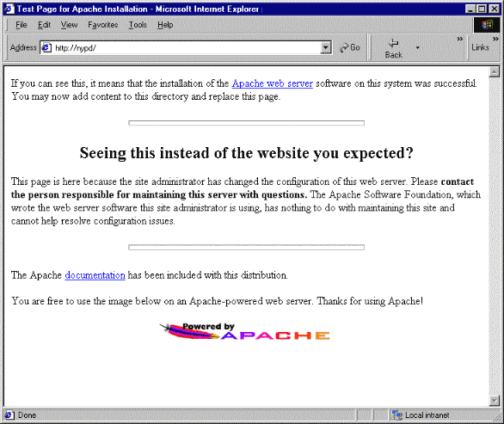Image resolution: width=504 pixels, height=424 pixels.
Task: Open the File menu
Action: pyautogui.click(x=22, y=25)
